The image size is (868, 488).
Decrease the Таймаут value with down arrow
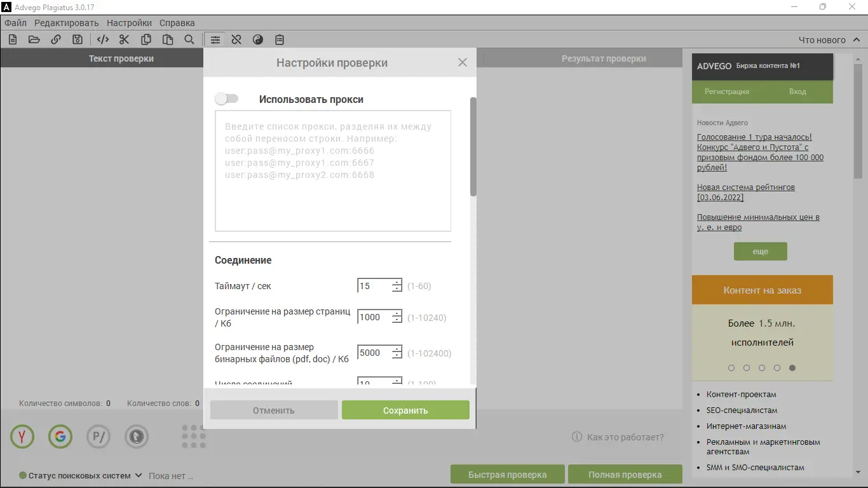pyautogui.click(x=397, y=289)
